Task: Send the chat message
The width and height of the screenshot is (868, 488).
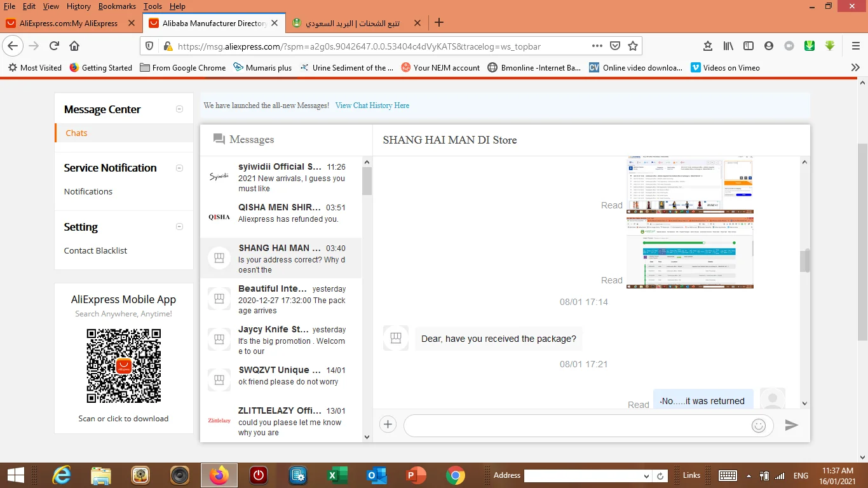Action: [791, 425]
